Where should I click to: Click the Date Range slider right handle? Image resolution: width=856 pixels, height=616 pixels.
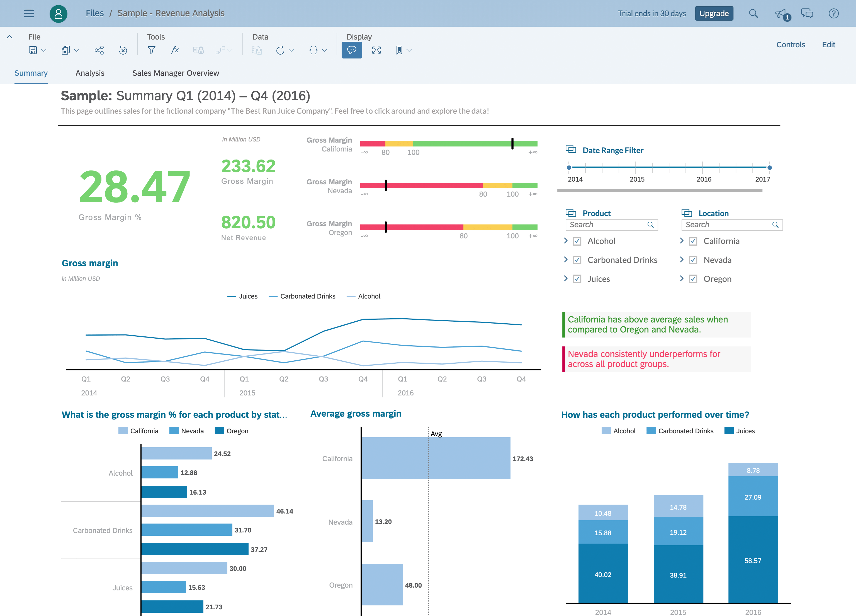[x=770, y=167]
